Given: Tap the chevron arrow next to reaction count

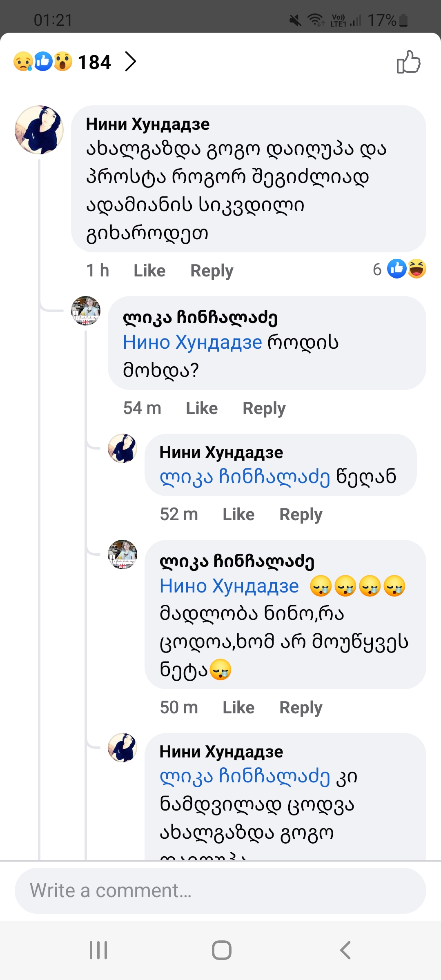Looking at the screenshot, I should [131, 62].
